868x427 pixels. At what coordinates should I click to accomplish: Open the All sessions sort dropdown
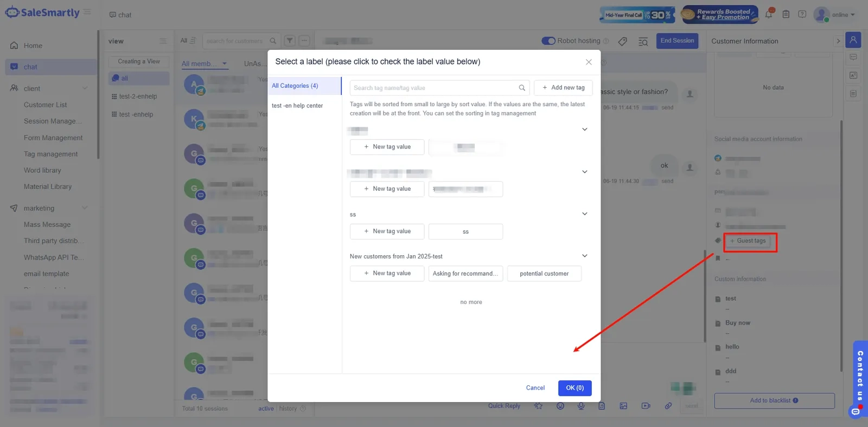188,41
